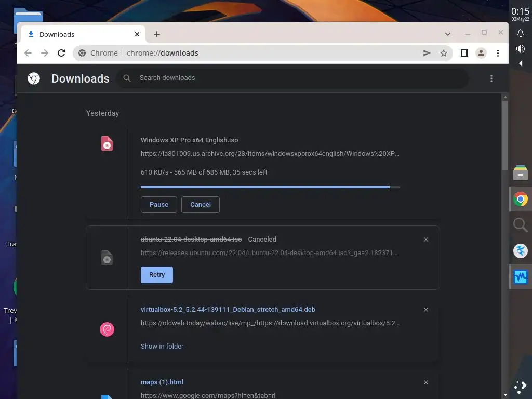Cancel the Windows XP iso download

point(200,205)
